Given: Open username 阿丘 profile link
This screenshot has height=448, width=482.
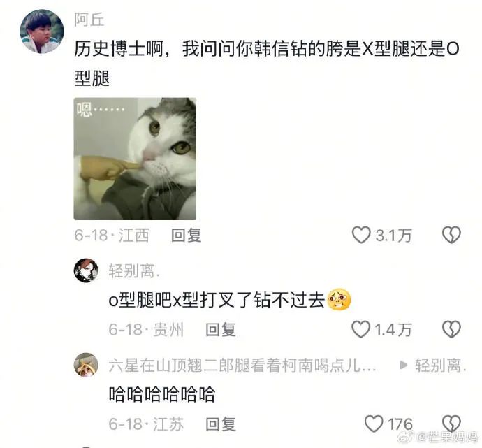Looking at the screenshot, I should pos(89,20).
